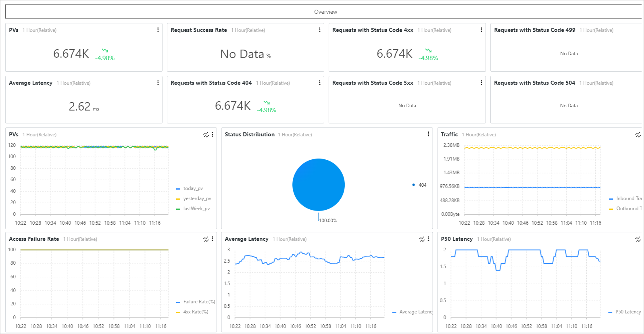Click Traffic chart 1 Hour(Relative) label
This screenshot has height=334, width=644.
click(479, 135)
